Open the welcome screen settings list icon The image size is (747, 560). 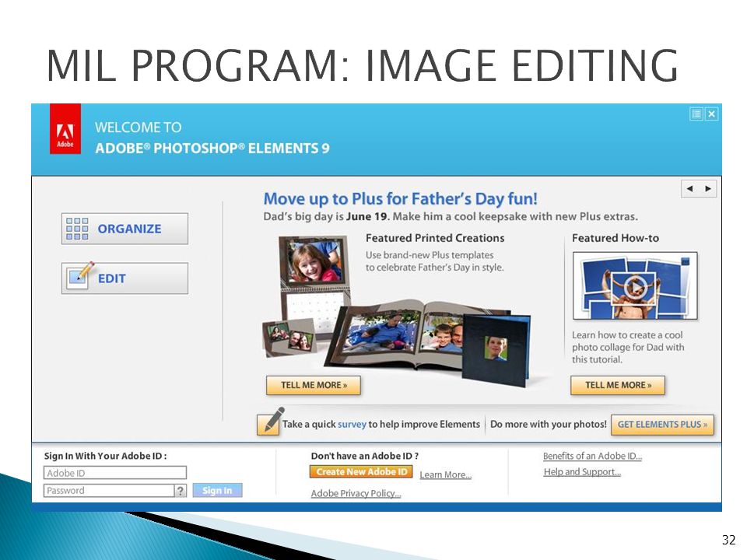pyautogui.click(x=696, y=114)
